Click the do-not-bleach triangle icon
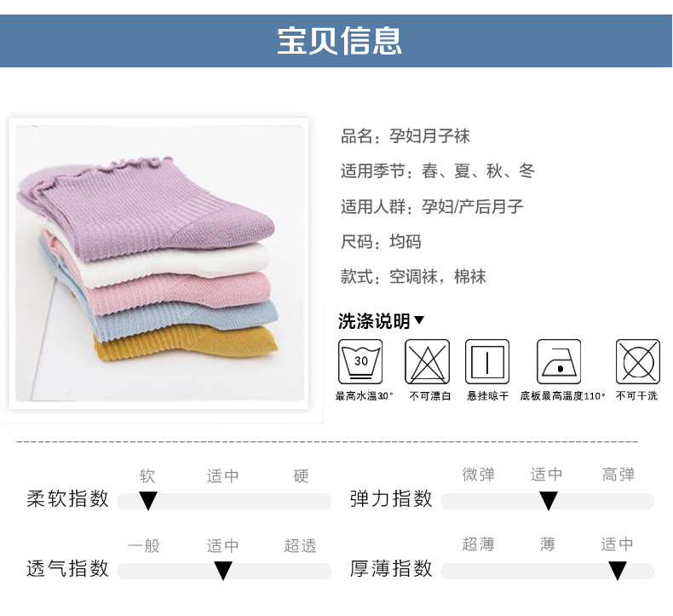 (x=427, y=362)
